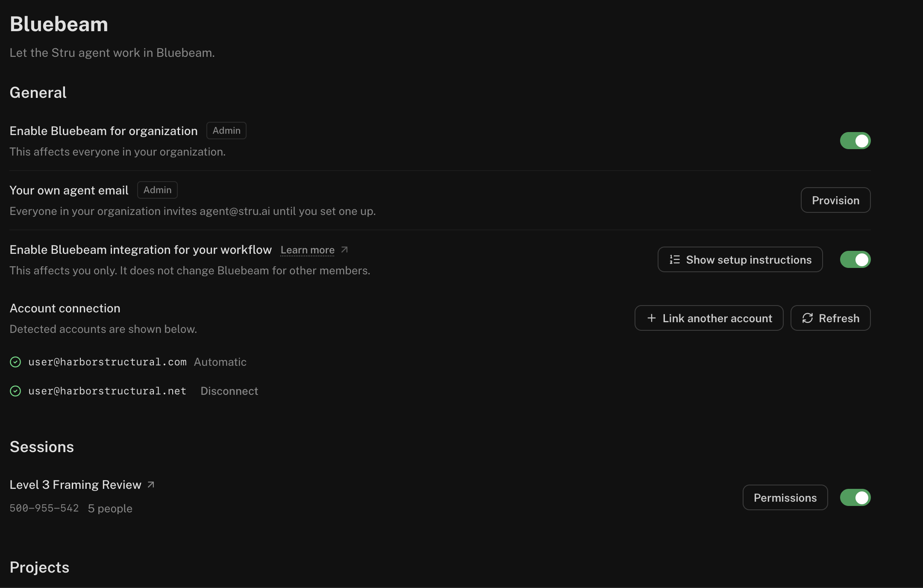
Task: Refresh detected accounts
Action: click(830, 318)
